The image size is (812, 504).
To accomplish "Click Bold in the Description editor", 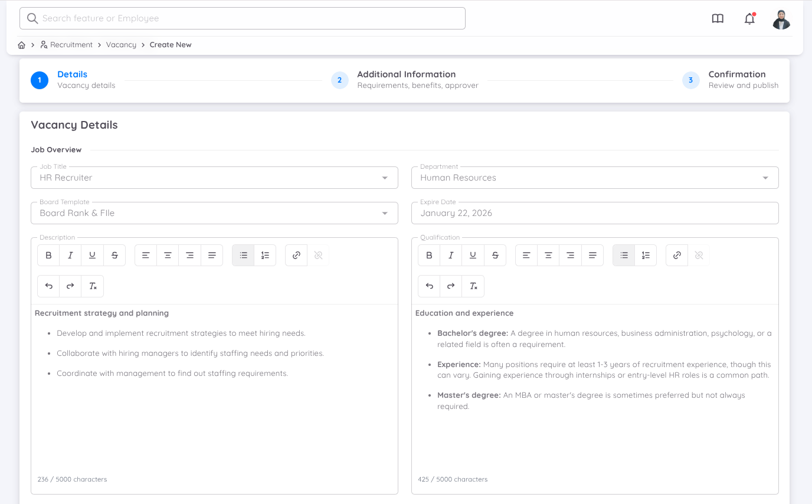I will (x=48, y=256).
